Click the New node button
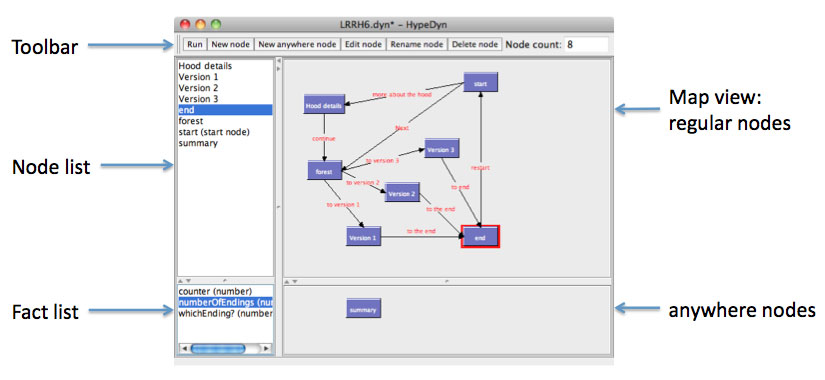The width and height of the screenshot is (825, 380). pos(230,45)
